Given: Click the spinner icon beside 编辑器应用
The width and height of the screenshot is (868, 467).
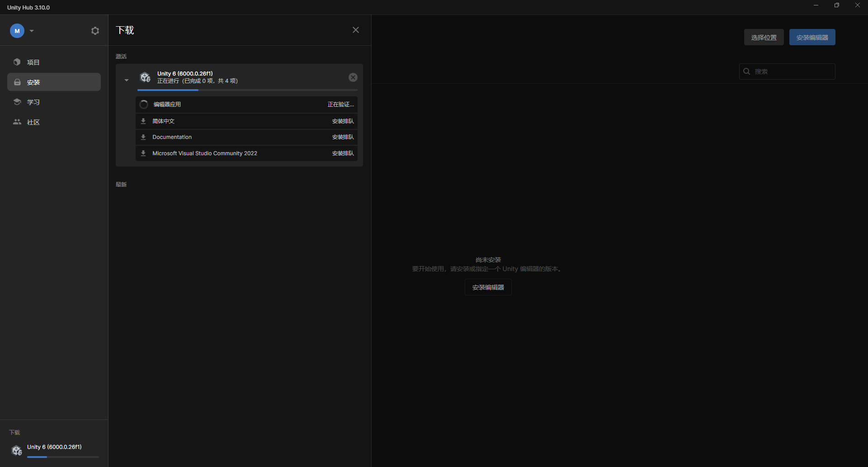Looking at the screenshot, I should pyautogui.click(x=144, y=105).
